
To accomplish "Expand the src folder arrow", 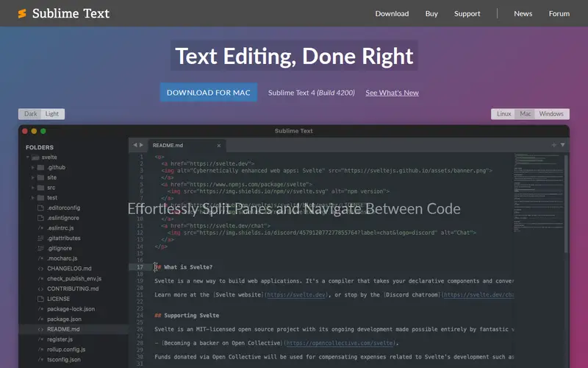I will (32, 188).
